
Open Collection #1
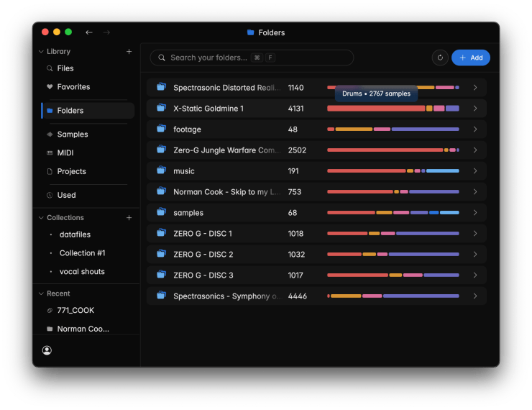click(x=82, y=253)
